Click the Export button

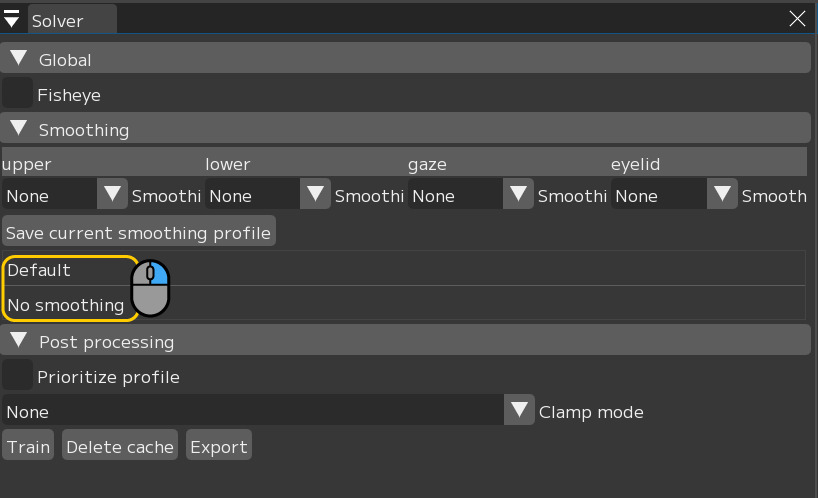coord(218,446)
